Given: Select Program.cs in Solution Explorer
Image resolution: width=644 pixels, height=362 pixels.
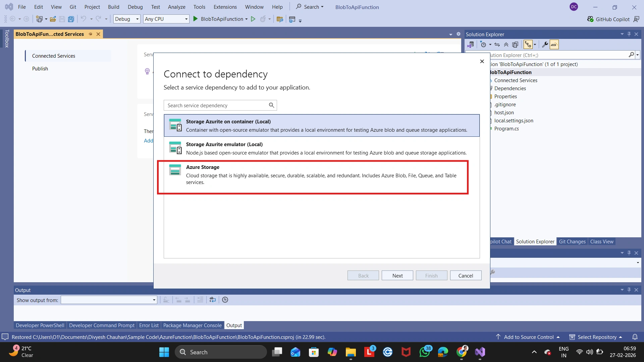Looking at the screenshot, I should coord(506,129).
